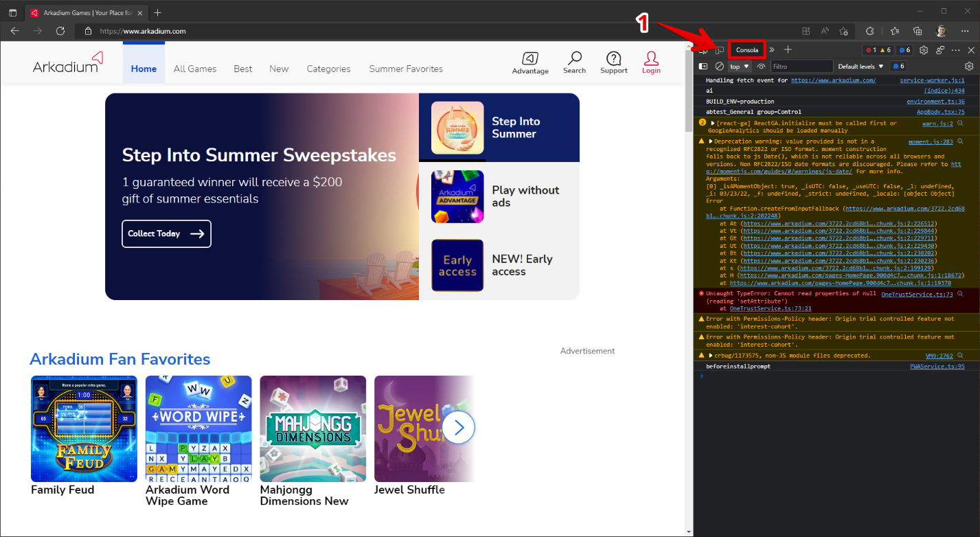Open the moment.js:283 source link
The image size is (980, 537).
931,141
